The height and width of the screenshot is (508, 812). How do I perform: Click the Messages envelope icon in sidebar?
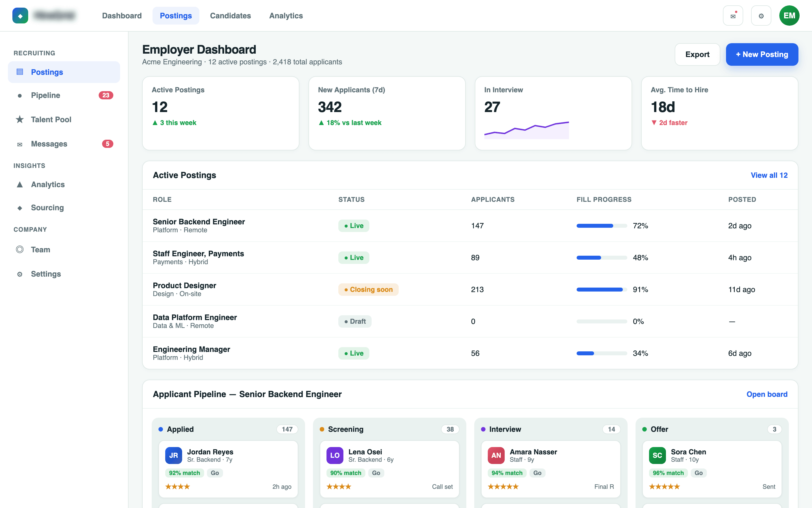(x=20, y=144)
